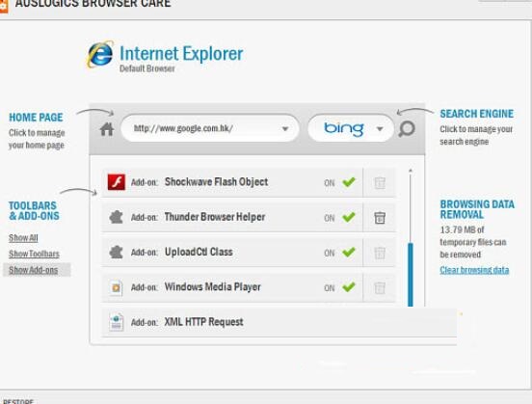
Task: Select the Bing search engine logo
Action: 344,129
